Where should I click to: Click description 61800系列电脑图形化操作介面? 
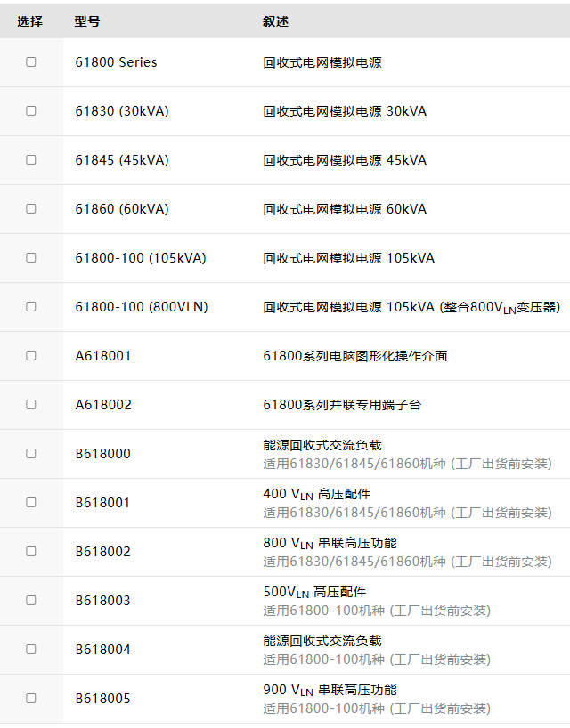tap(355, 356)
